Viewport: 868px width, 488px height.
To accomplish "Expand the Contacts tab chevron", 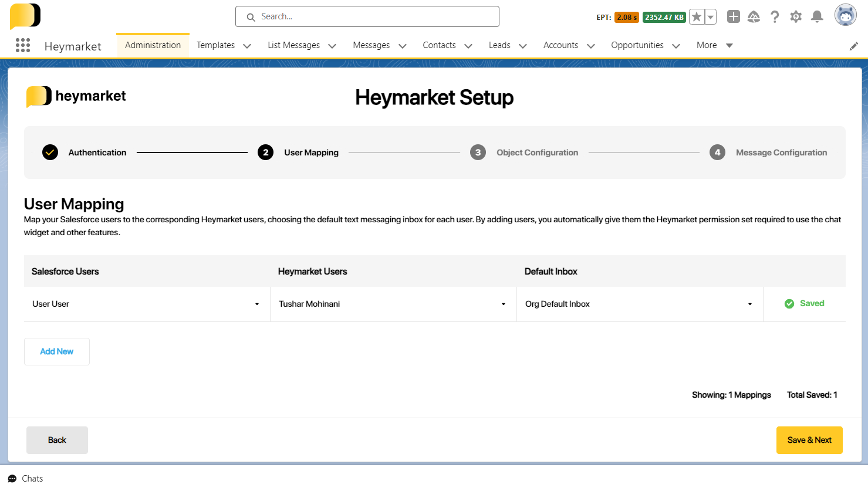I will pos(468,46).
